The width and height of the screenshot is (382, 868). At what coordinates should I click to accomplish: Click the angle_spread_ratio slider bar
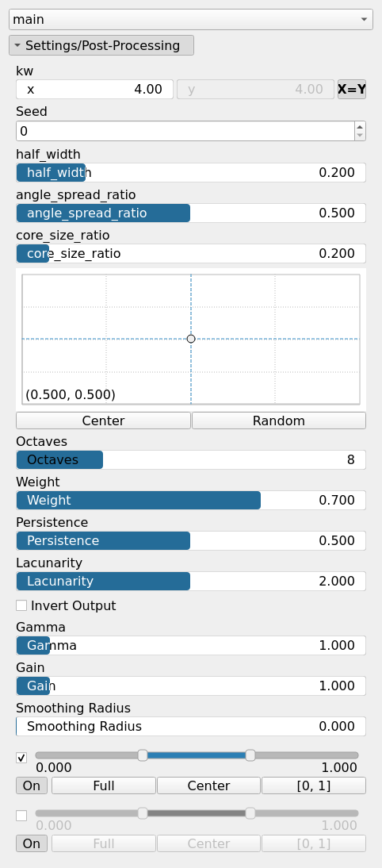click(x=191, y=213)
